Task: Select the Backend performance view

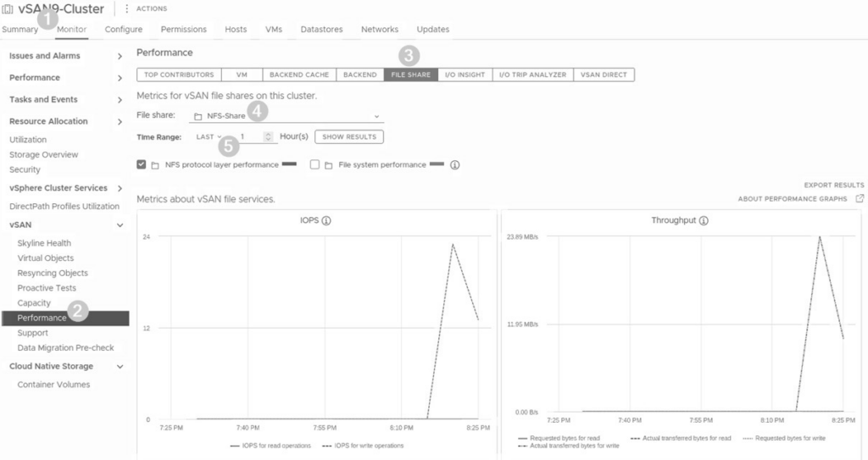Action: pos(359,75)
